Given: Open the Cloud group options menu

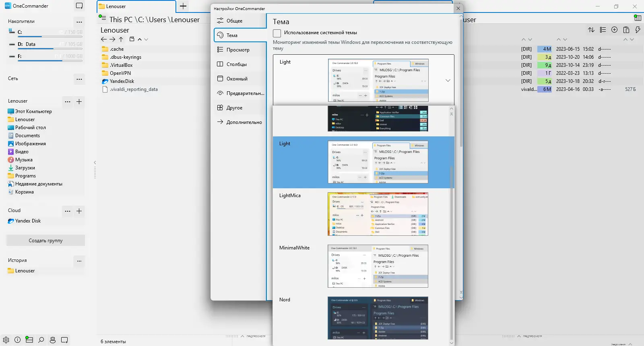Looking at the screenshot, I should pyautogui.click(x=68, y=211).
